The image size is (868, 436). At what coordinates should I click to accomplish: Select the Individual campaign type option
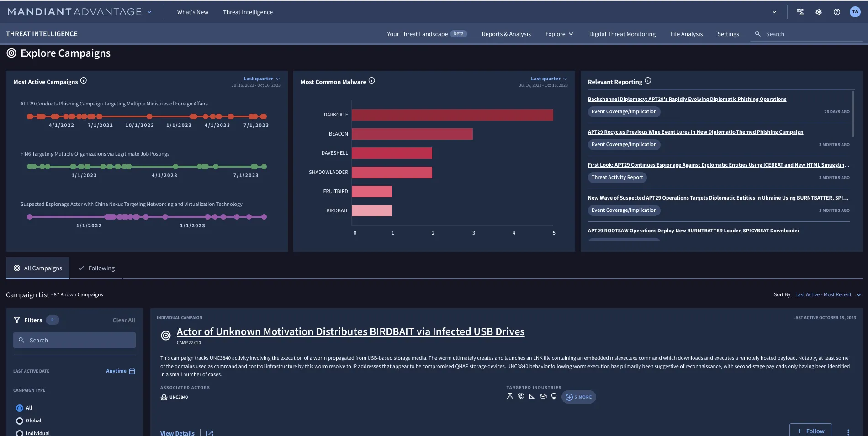pos(20,433)
